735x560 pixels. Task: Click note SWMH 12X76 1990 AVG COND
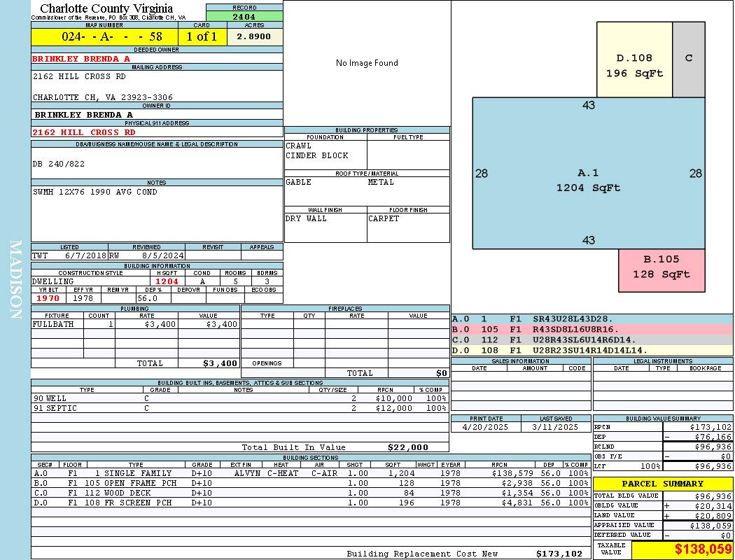pyautogui.click(x=95, y=192)
